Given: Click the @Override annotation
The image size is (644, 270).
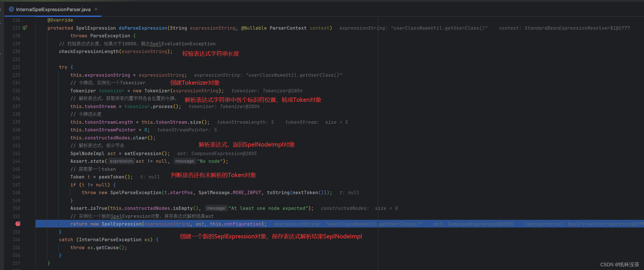Looking at the screenshot, I should [x=60, y=20].
